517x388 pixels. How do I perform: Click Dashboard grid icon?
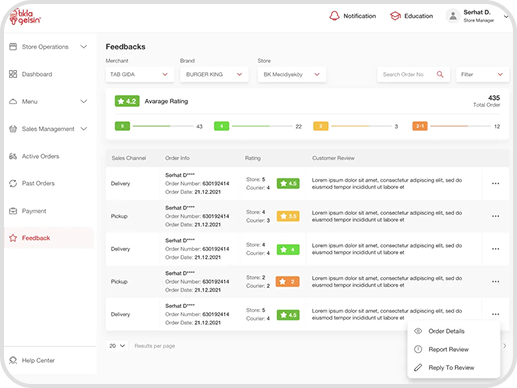13,74
